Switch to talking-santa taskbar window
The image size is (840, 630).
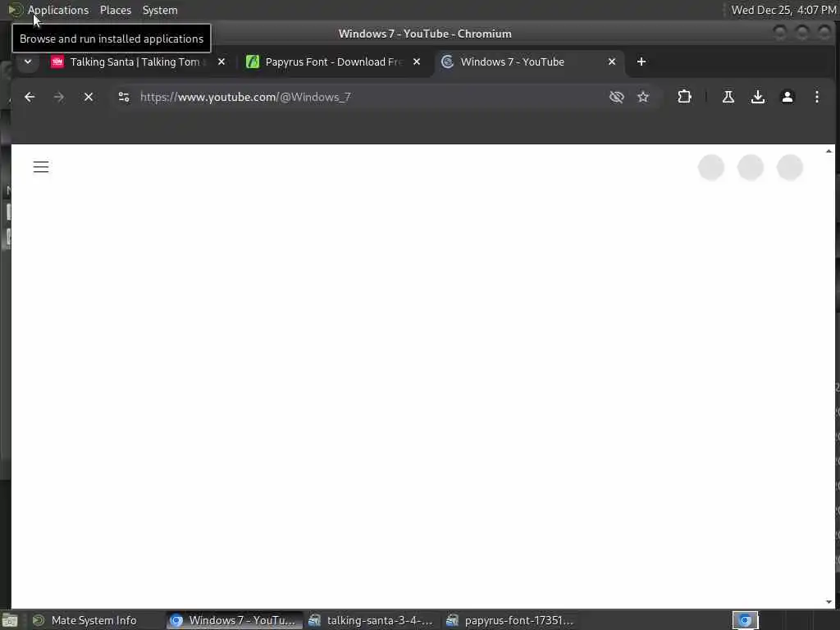tap(371, 620)
